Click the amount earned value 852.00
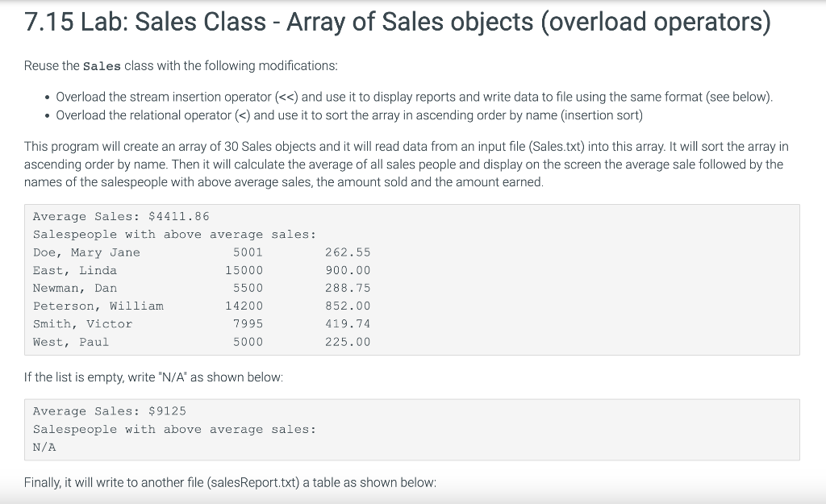The height and width of the screenshot is (504, 826). tap(348, 306)
